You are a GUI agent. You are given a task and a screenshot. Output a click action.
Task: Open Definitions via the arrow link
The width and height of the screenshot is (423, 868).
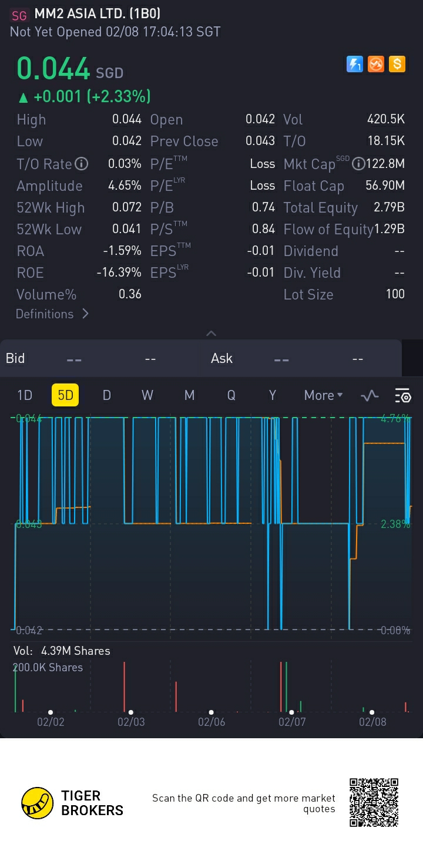[x=52, y=314]
